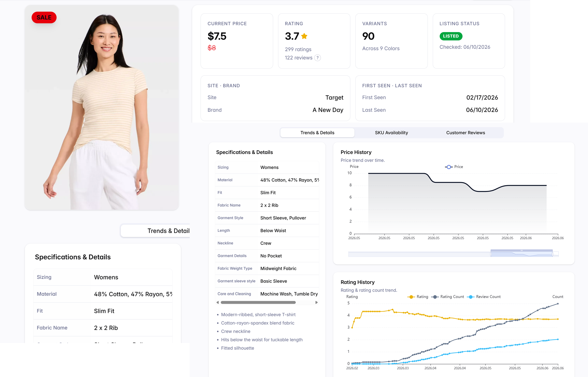Viewport: 588px width, 377px height.
Task: Click the Midweight Fabric value
Action: click(x=278, y=269)
